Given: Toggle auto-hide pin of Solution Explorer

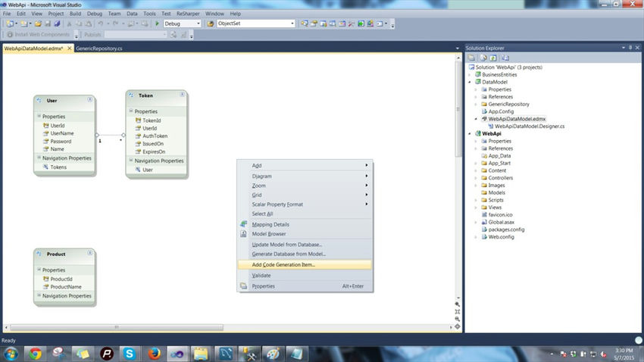Looking at the screenshot, I should 630,48.
